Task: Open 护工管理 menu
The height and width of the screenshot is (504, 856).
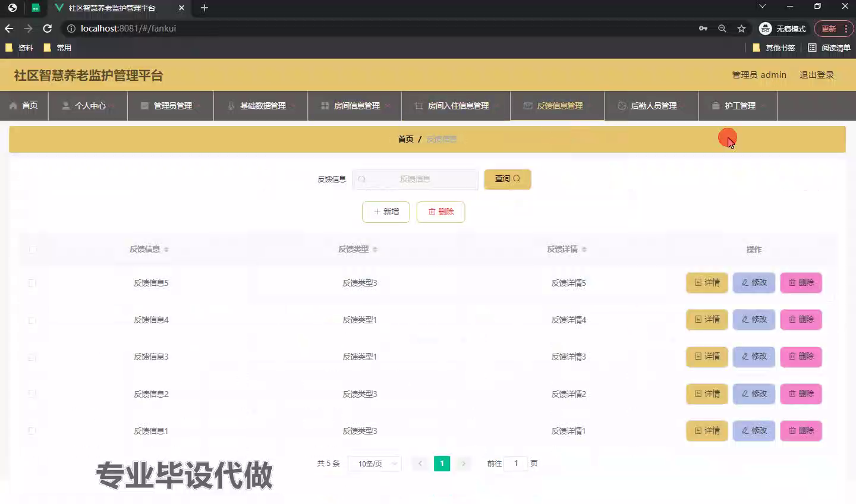Action: 738,106
